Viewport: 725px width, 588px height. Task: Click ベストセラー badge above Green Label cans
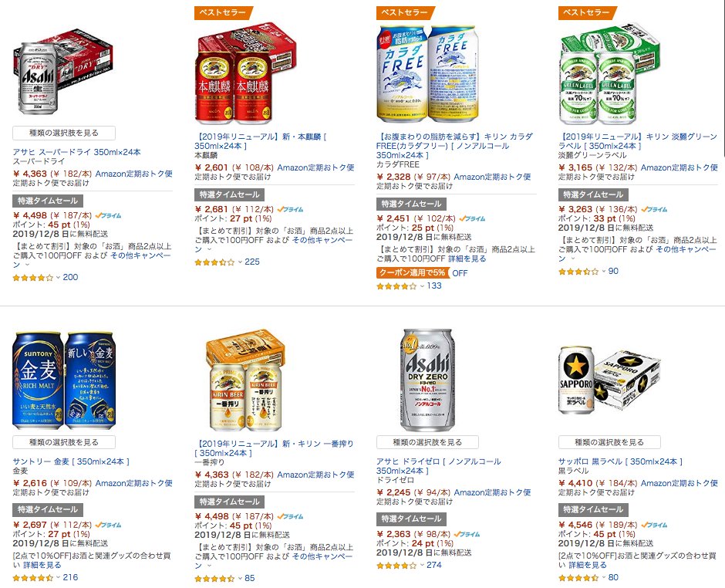pos(587,12)
